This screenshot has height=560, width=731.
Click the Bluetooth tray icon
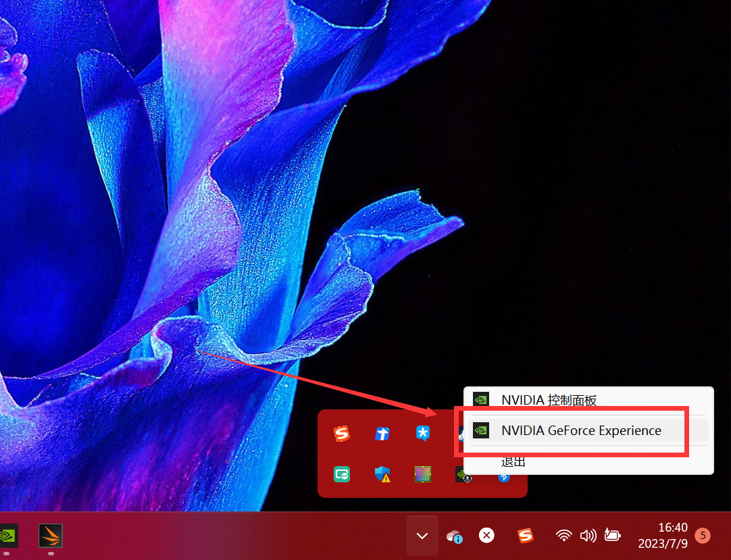(503, 476)
